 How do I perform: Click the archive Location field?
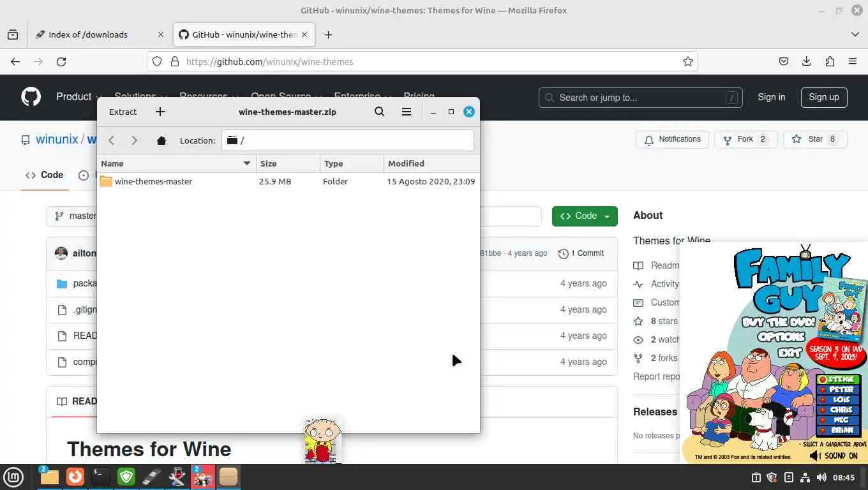pos(348,140)
